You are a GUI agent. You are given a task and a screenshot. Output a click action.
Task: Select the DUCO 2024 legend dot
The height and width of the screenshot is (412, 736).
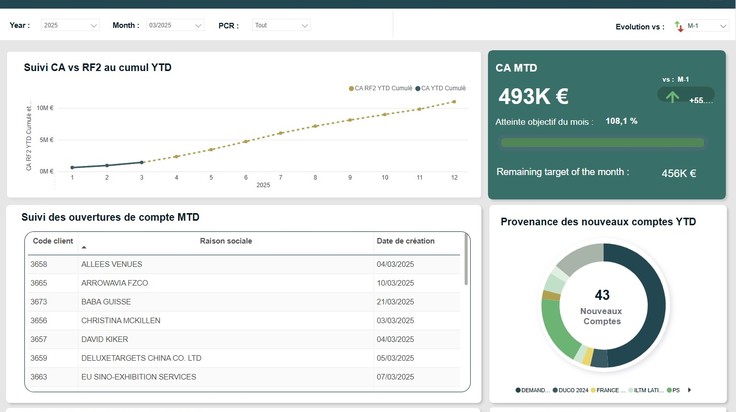click(x=555, y=390)
